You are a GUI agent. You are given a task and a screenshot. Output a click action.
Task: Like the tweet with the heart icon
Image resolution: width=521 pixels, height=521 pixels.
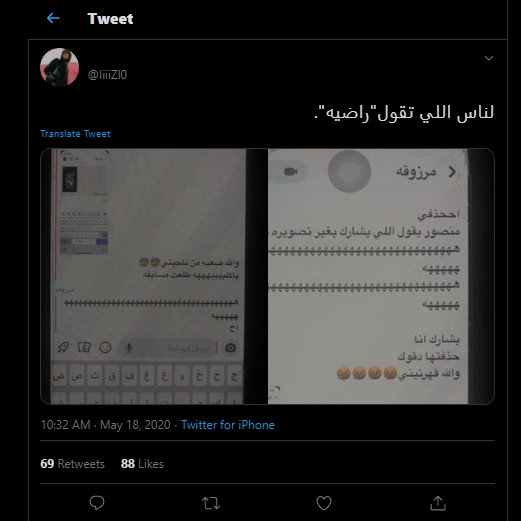[x=324, y=503]
